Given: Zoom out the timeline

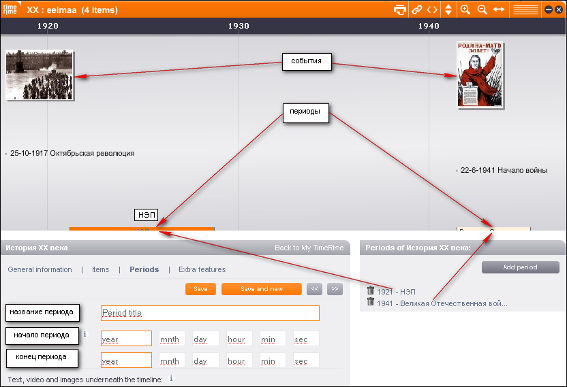Looking at the screenshot, I should coord(482,9).
